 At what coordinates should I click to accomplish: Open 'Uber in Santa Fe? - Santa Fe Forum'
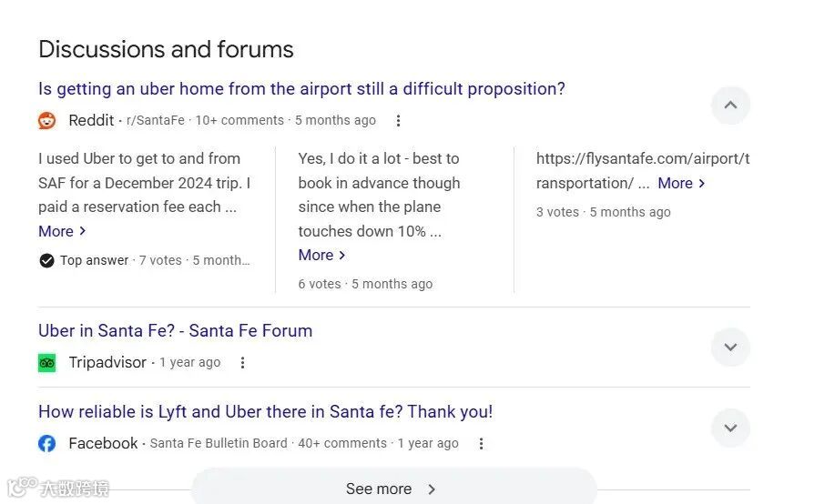pos(175,331)
